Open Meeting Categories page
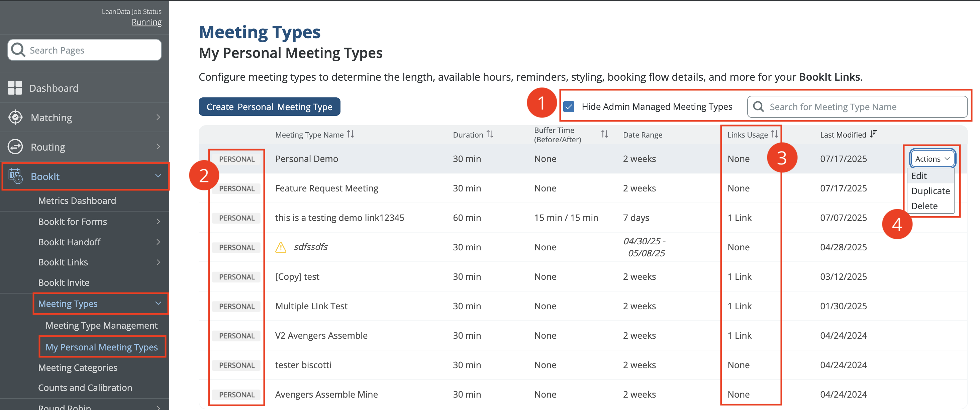980x410 pixels. pyautogui.click(x=78, y=368)
